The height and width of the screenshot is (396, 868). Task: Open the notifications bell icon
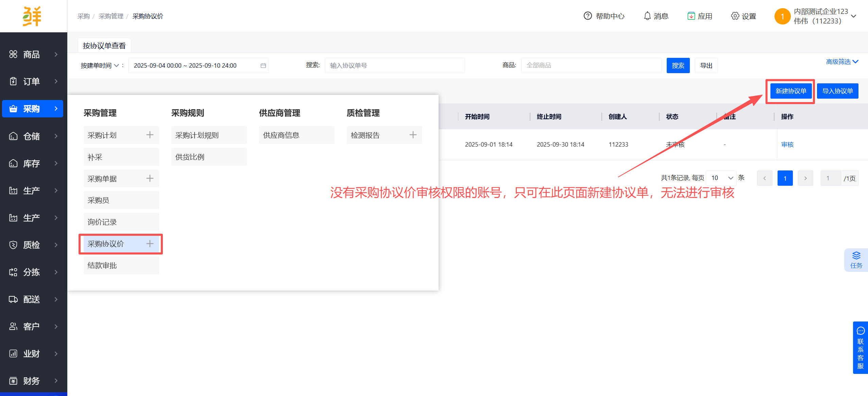[647, 16]
